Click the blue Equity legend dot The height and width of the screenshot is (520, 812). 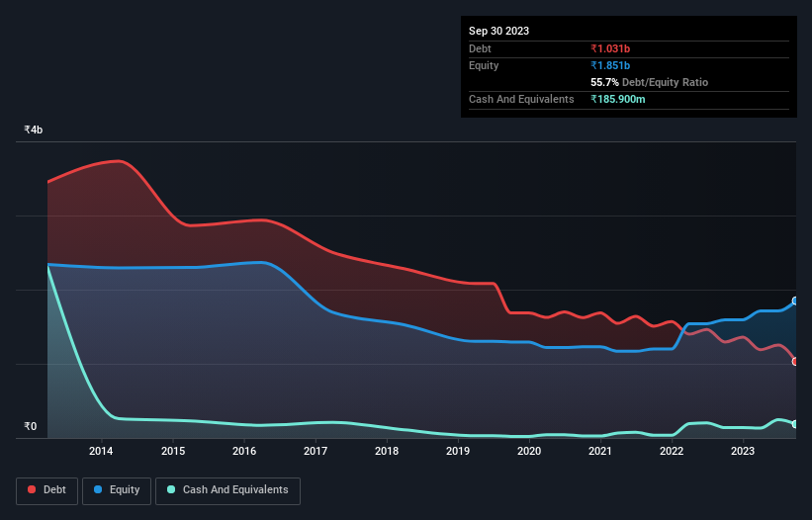point(98,489)
